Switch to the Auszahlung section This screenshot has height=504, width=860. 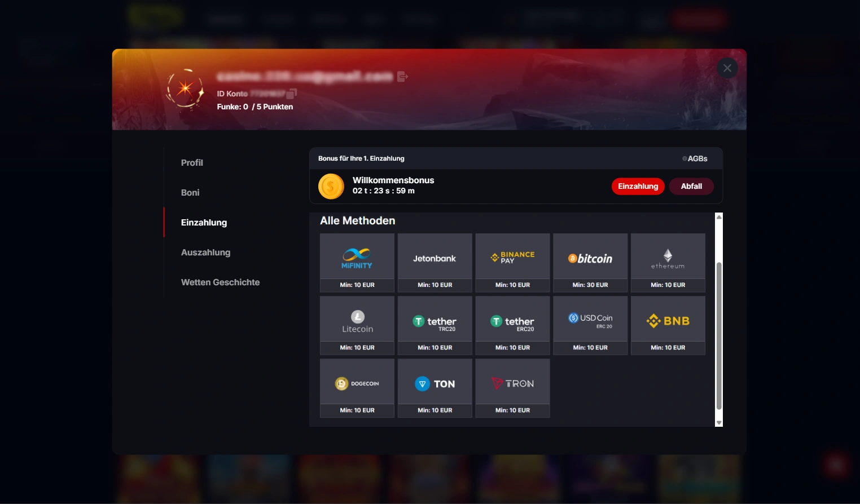(205, 253)
